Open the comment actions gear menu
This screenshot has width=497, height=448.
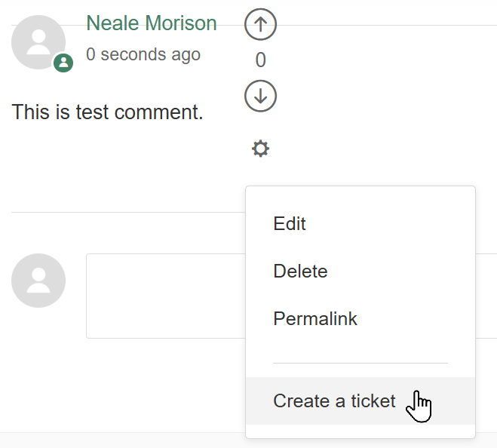pyautogui.click(x=260, y=149)
